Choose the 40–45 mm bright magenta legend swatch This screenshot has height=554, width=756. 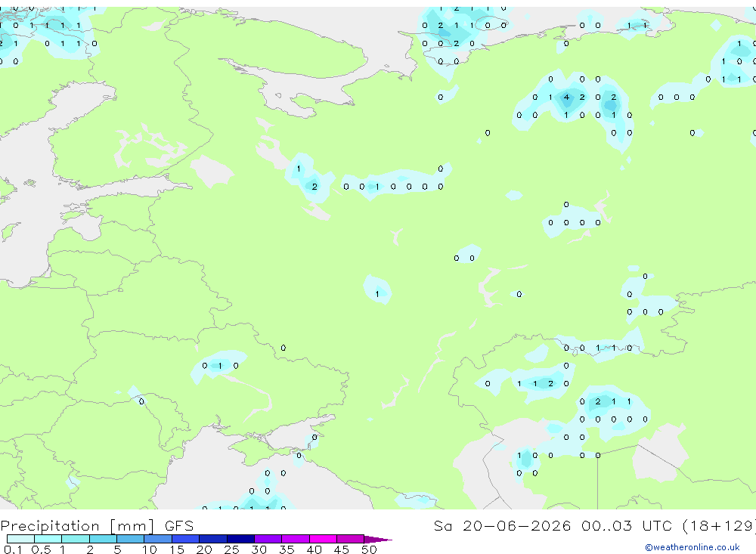[323, 539]
